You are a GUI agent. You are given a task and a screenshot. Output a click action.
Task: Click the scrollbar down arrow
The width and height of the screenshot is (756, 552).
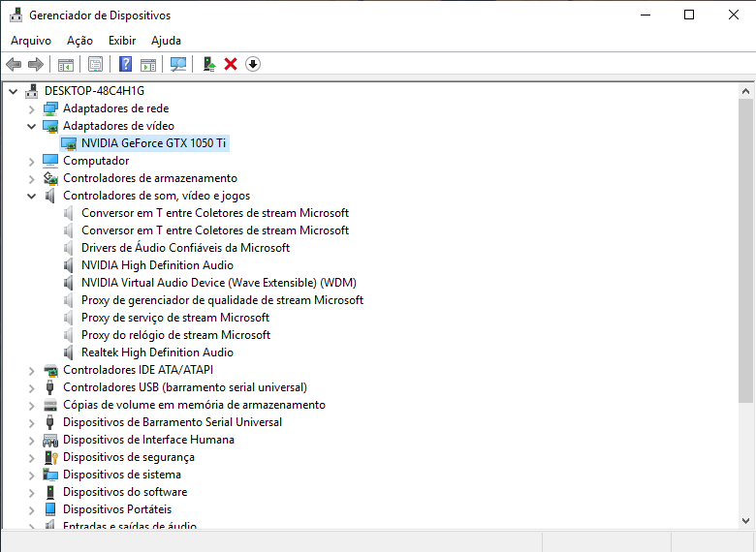pyautogui.click(x=745, y=521)
